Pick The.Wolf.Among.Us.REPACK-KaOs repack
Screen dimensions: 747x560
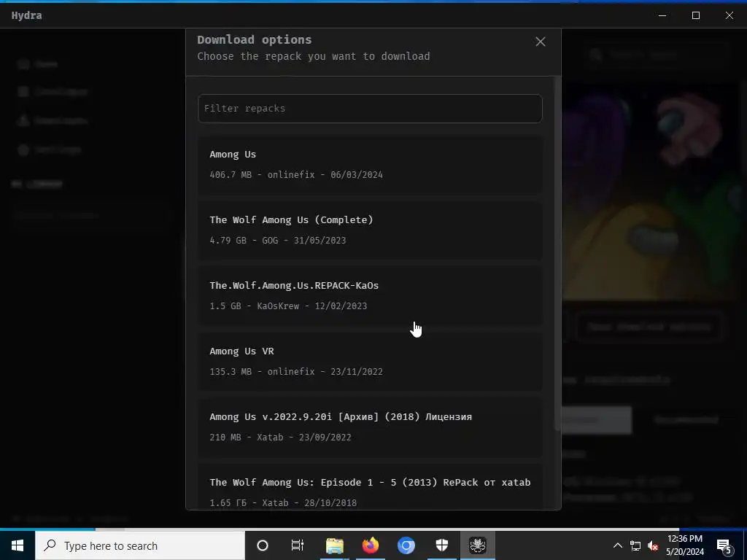tap(370, 296)
